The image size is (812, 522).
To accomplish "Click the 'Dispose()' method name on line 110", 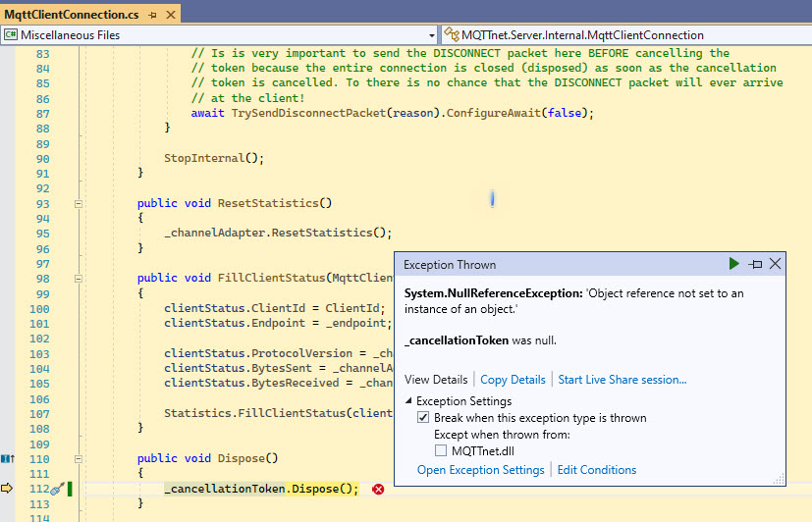I will (248, 458).
